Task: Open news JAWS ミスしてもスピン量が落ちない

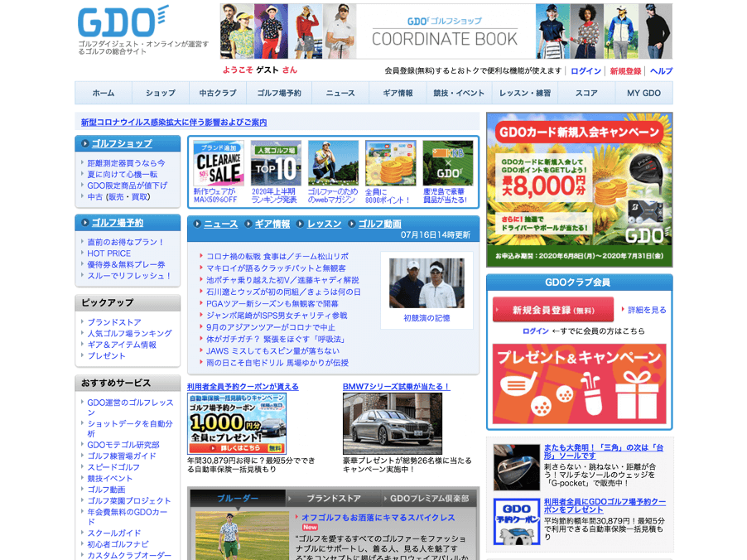Action: [272, 350]
